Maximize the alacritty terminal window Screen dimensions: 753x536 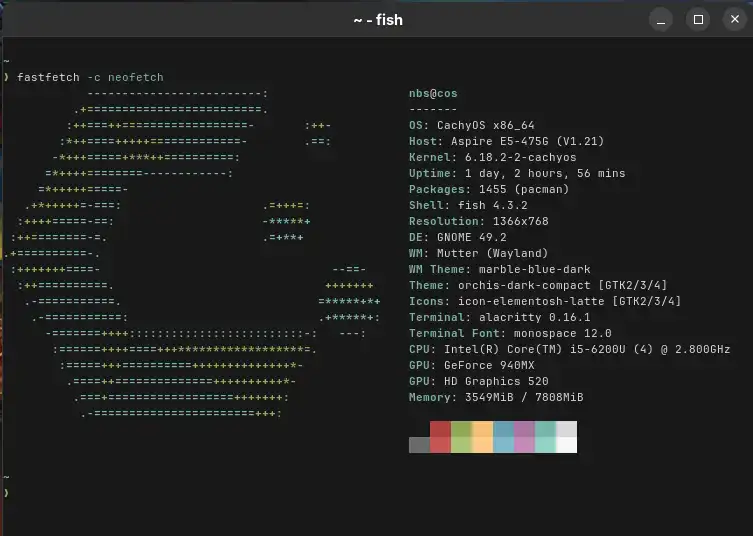(698, 19)
